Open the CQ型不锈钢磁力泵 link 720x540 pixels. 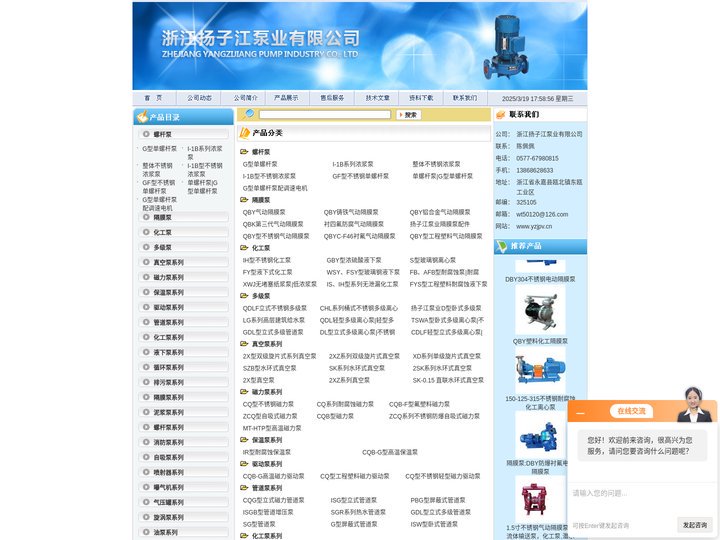(268, 404)
